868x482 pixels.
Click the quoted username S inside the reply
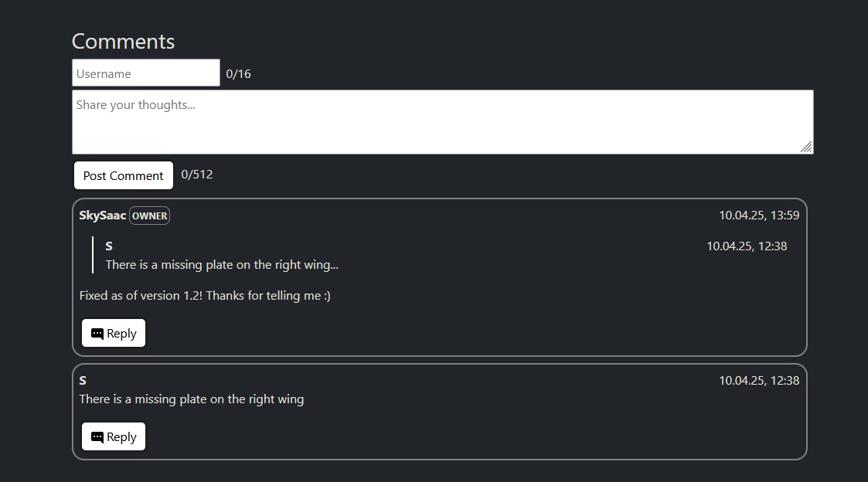(x=108, y=246)
